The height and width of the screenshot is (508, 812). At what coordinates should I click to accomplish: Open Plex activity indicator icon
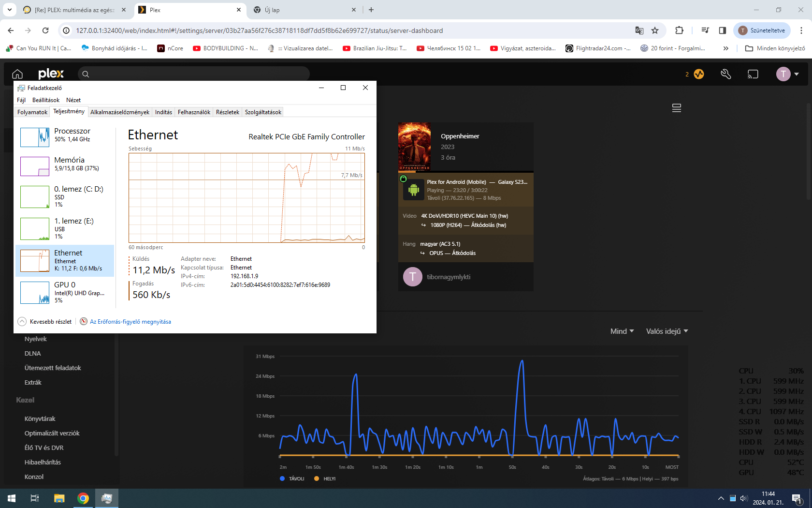[x=699, y=74]
